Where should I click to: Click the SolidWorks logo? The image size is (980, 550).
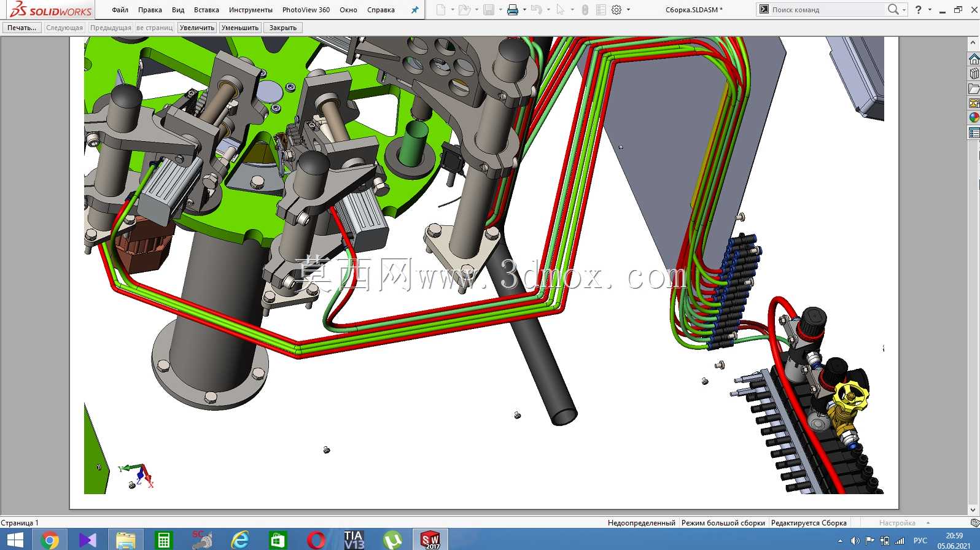pyautogui.click(x=51, y=9)
